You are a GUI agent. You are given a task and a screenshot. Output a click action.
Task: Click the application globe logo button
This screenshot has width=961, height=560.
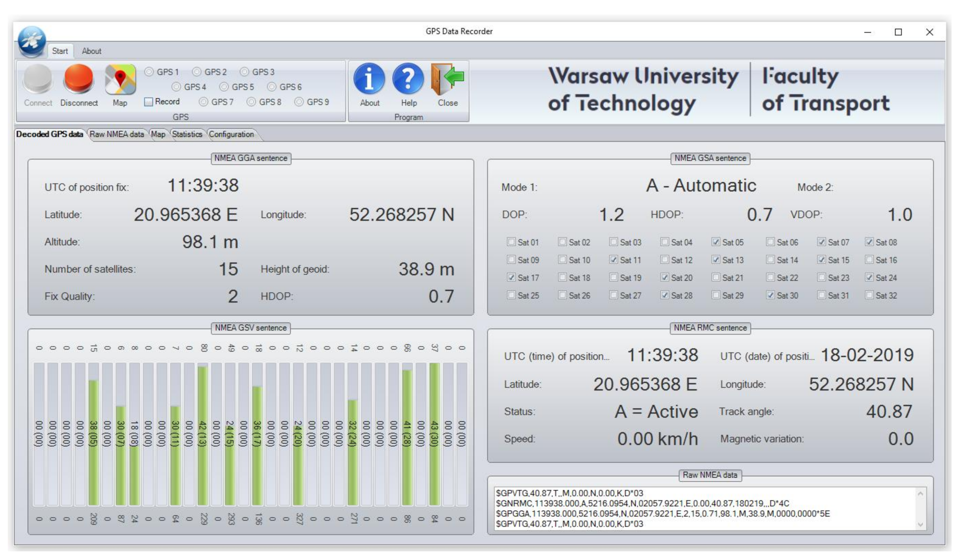31,41
